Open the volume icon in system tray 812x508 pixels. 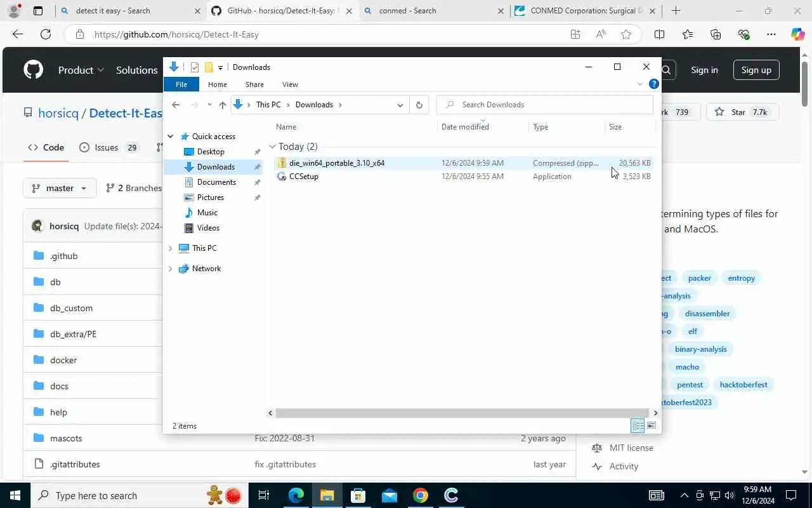(729, 495)
